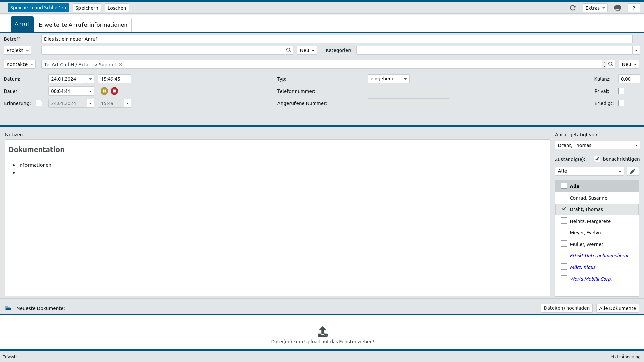Open the Typ dropdown showing eingehend
Screen dimensions: 644x362
[388, 79]
